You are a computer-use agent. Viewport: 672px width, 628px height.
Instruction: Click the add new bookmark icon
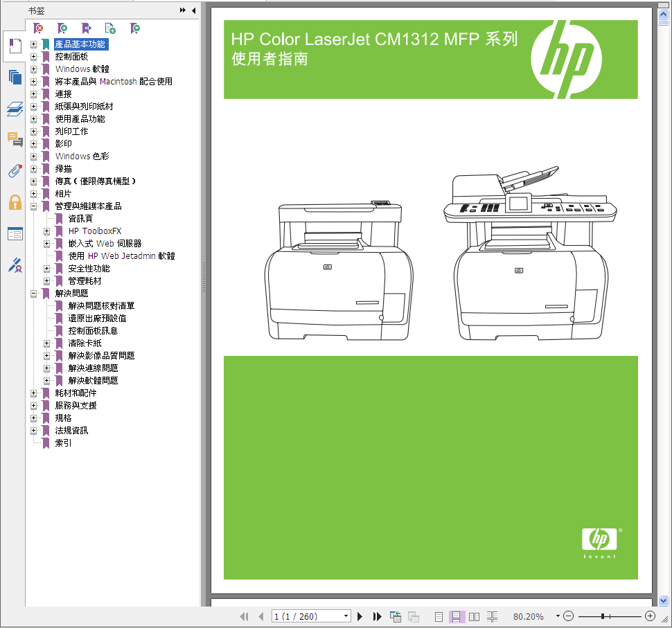pos(62,28)
